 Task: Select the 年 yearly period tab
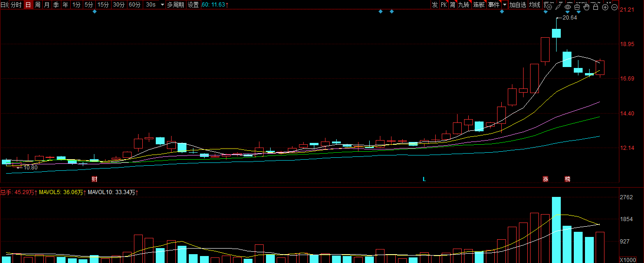(x=66, y=5)
